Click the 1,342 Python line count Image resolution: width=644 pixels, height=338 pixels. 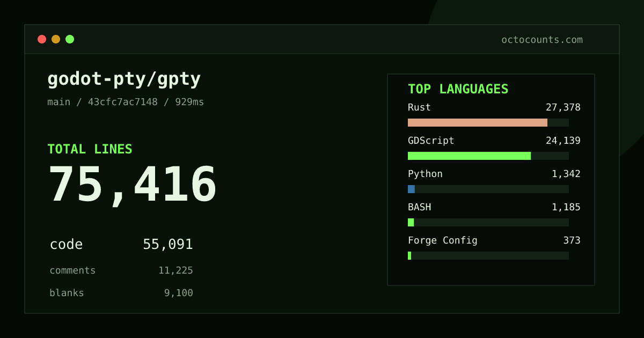(566, 174)
